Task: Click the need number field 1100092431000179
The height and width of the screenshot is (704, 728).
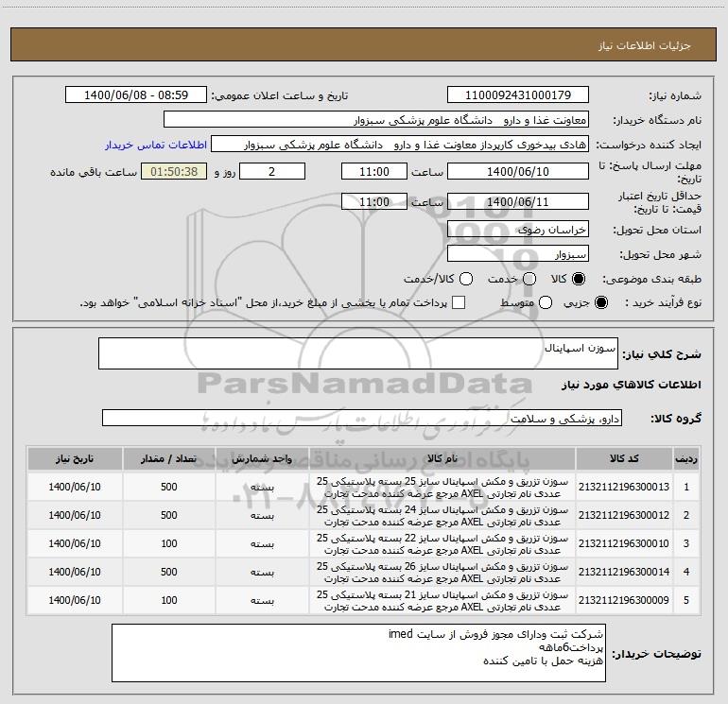Action: pos(518,95)
